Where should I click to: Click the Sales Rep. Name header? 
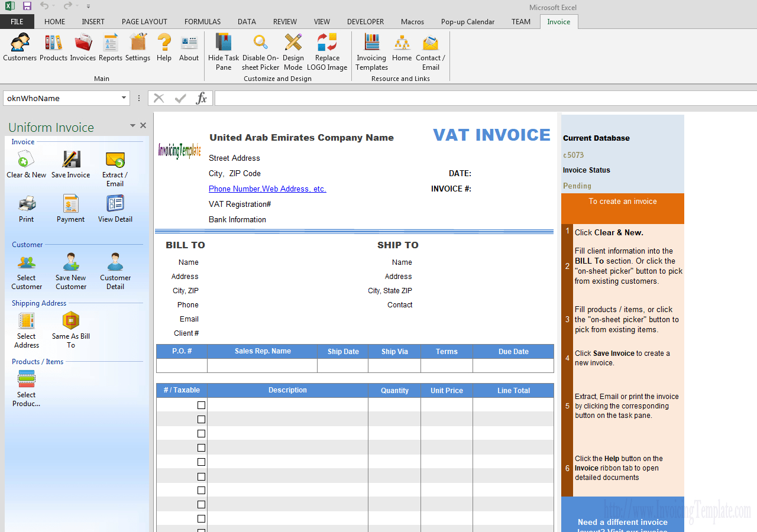click(263, 351)
